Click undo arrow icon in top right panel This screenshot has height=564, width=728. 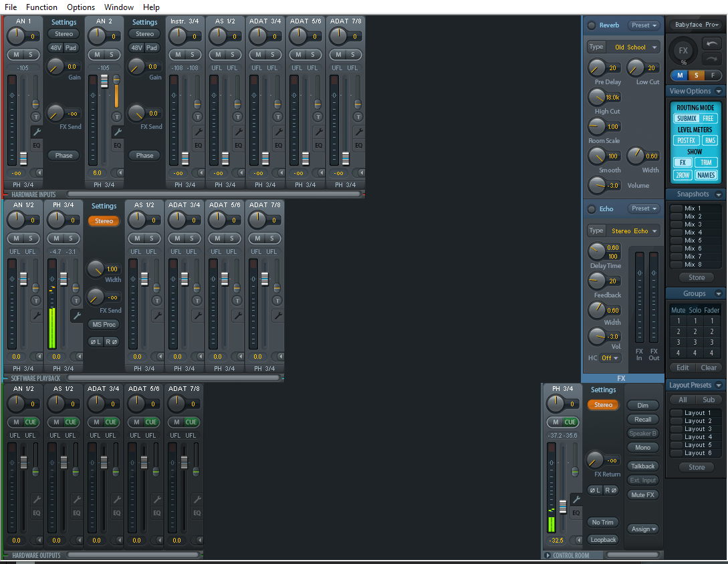711,43
